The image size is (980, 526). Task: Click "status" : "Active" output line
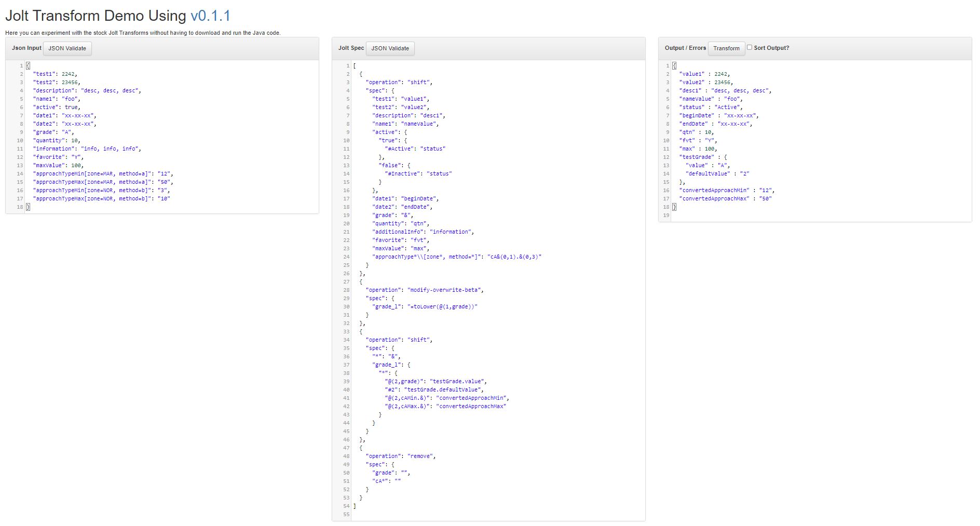click(711, 107)
